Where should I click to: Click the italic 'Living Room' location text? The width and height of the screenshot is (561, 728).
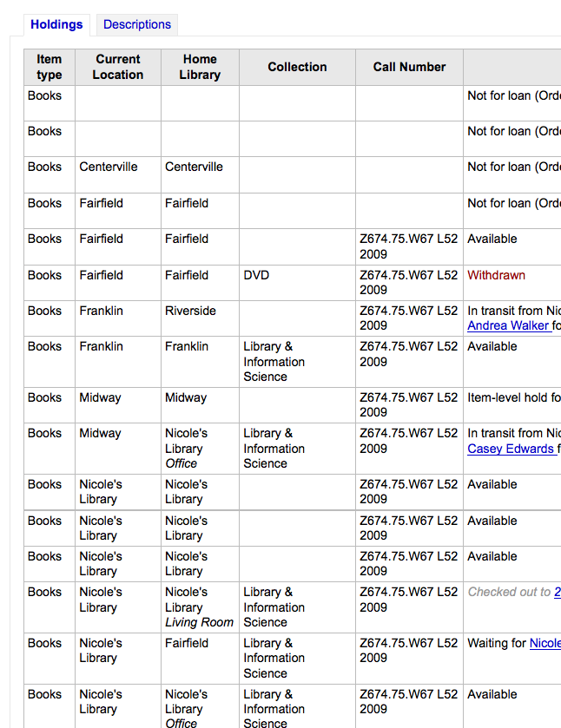(199, 622)
